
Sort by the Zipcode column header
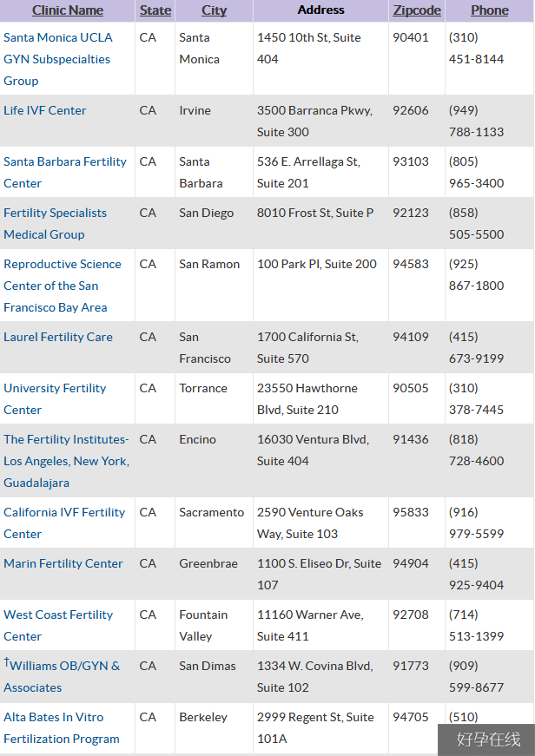417,10
